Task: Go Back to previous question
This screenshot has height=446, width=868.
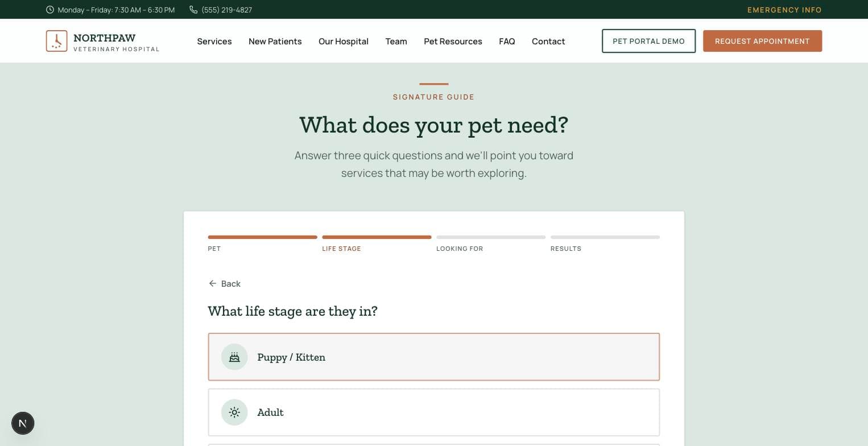Action: click(x=225, y=283)
